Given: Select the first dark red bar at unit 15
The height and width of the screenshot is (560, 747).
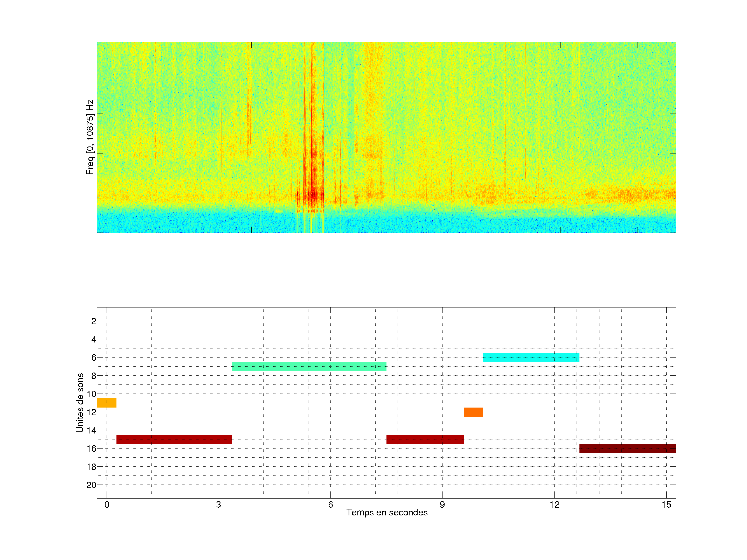Looking at the screenshot, I should (174, 439).
